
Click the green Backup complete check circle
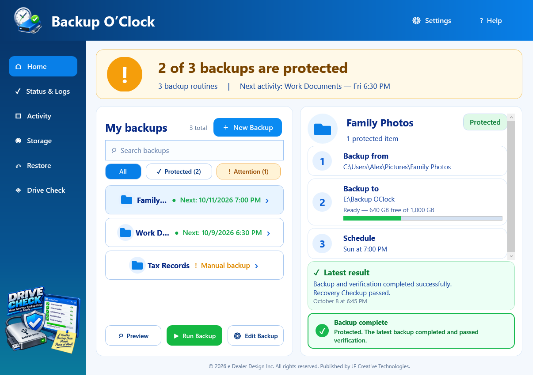click(x=322, y=331)
